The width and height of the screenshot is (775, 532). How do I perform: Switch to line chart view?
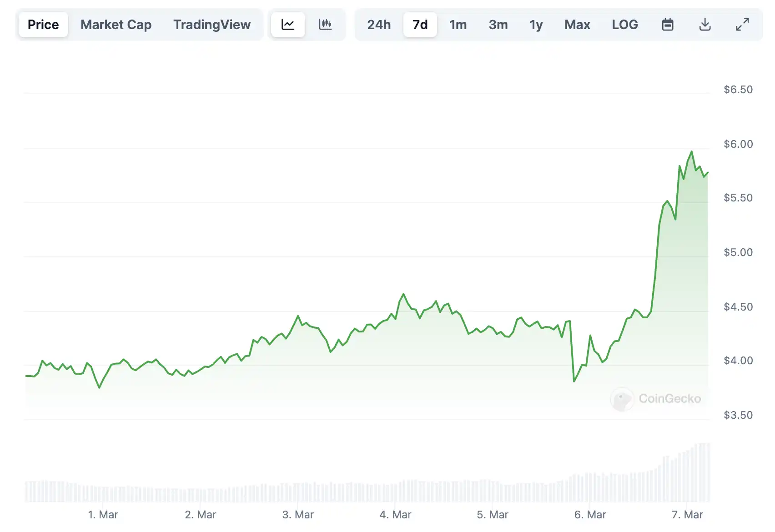pyautogui.click(x=288, y=25)
